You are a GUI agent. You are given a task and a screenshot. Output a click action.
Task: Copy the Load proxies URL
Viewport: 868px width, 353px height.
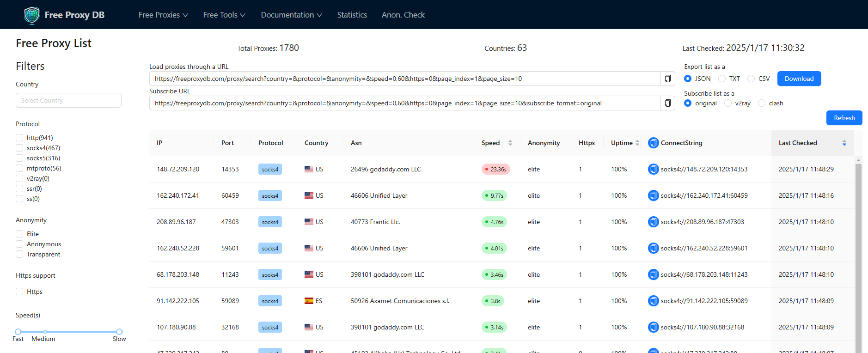pos(667,79)
